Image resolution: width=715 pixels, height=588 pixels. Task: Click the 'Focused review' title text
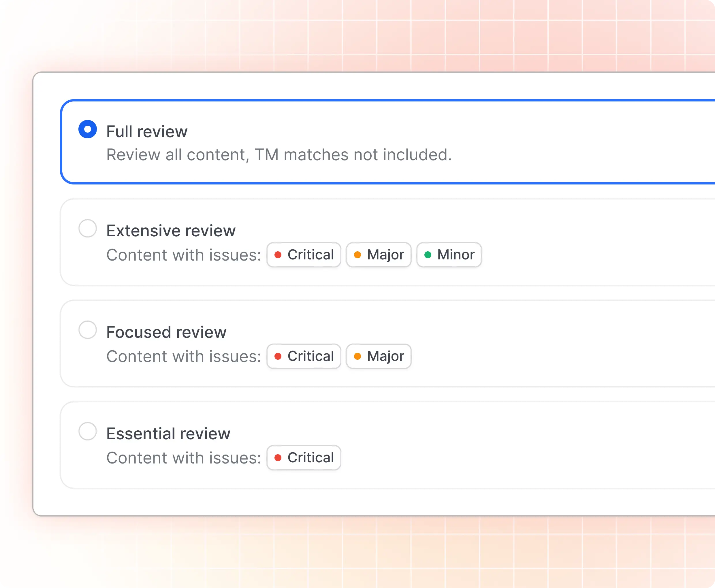166,332
